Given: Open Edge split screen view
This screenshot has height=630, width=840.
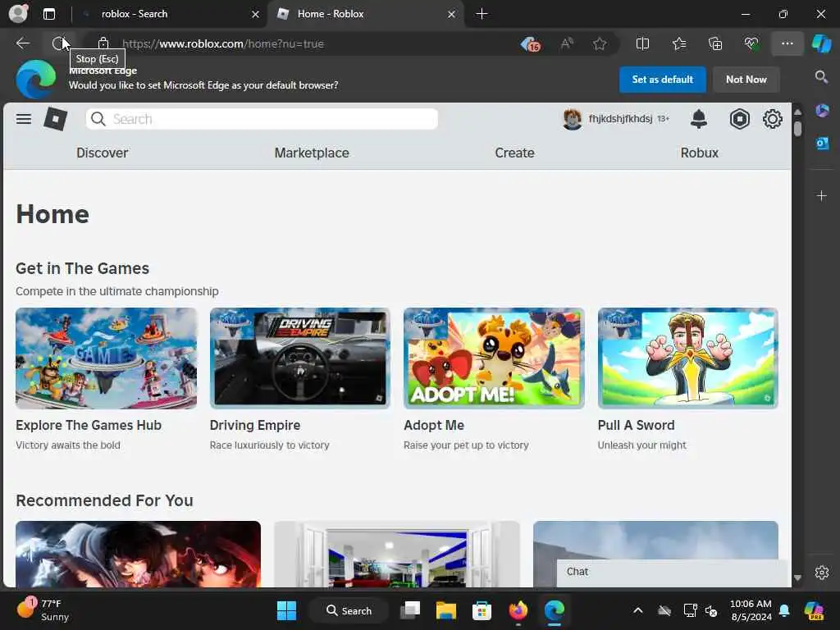Looking at the screenshot, I should [642, 43].
